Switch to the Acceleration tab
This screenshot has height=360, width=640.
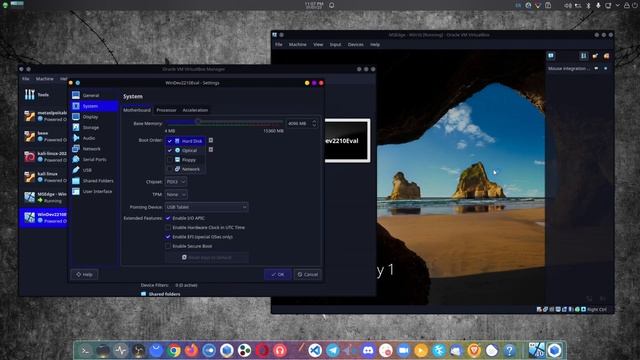195,110
